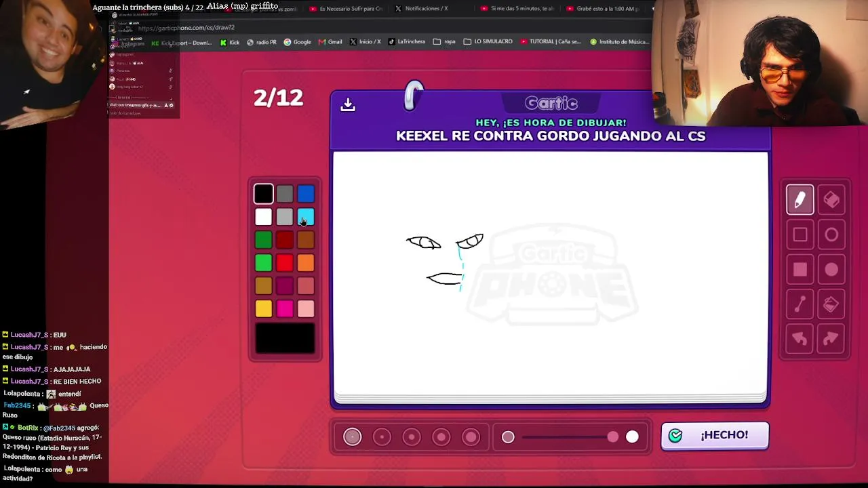Click the ¡HECHO! button to submit drawing
This screenshot has height=488, width=868.
(x=715, y=436)
